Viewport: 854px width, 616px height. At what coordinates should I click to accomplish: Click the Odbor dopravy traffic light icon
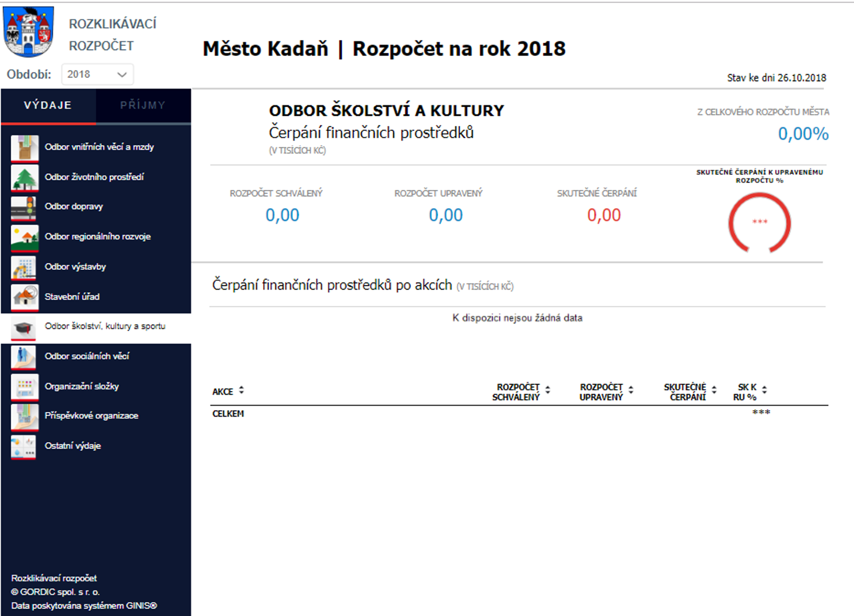[x=25, y=207]
